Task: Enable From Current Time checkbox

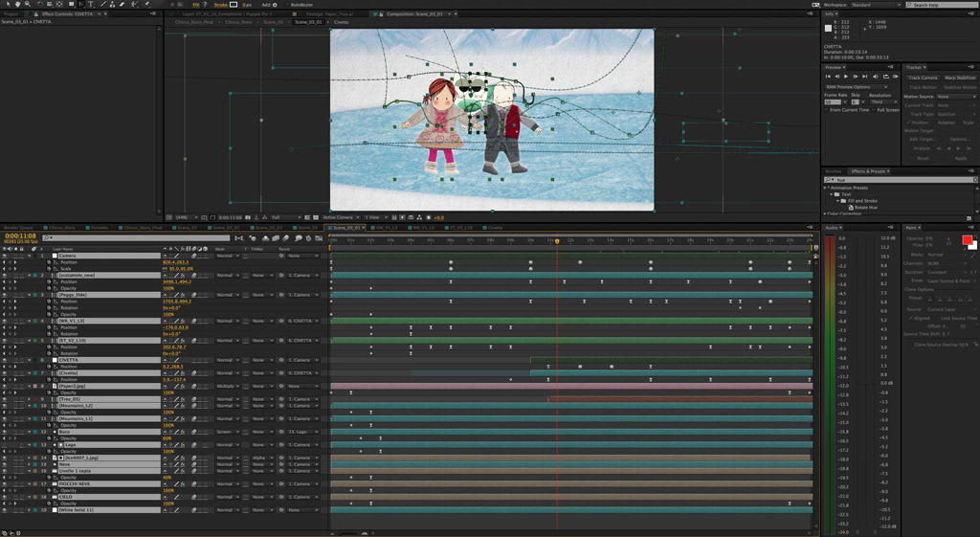Action: (826, 110)
